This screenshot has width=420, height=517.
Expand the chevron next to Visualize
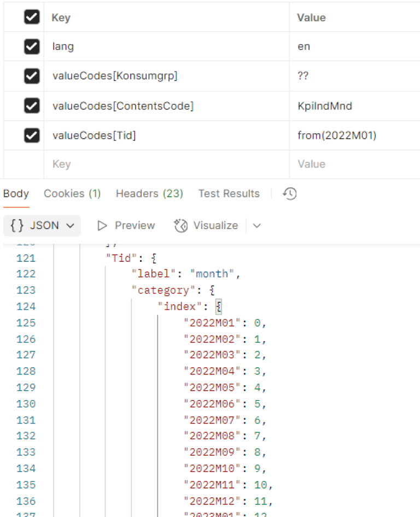256,226
